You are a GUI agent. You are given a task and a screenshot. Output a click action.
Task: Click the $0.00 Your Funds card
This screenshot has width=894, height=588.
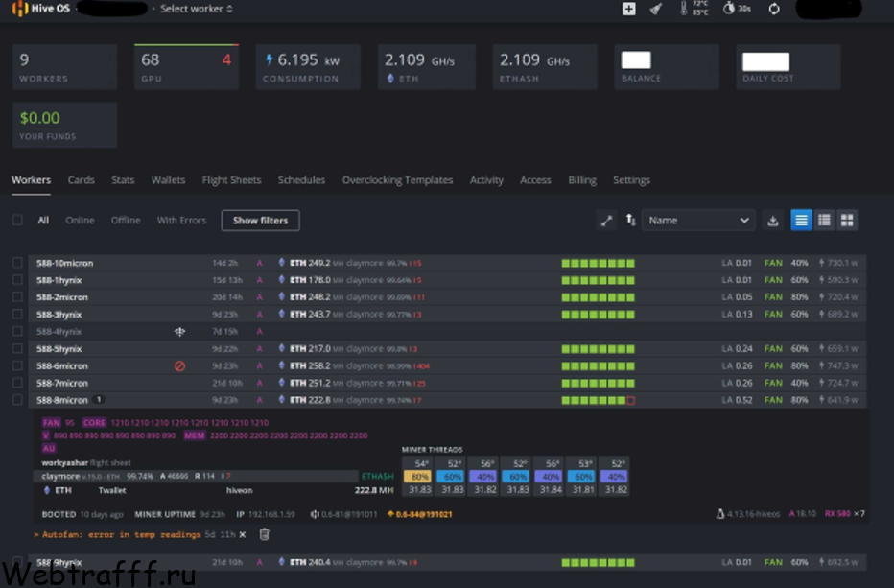65,125
